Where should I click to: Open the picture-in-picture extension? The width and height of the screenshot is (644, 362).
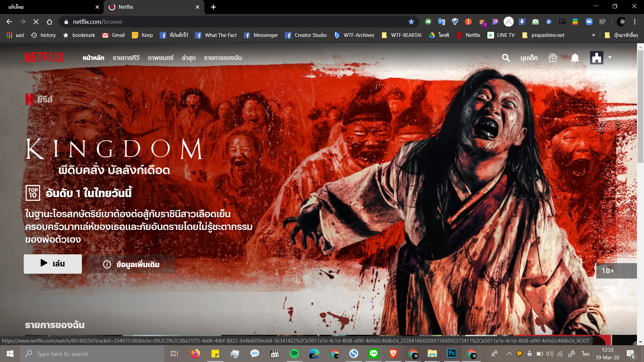point(562,22)
